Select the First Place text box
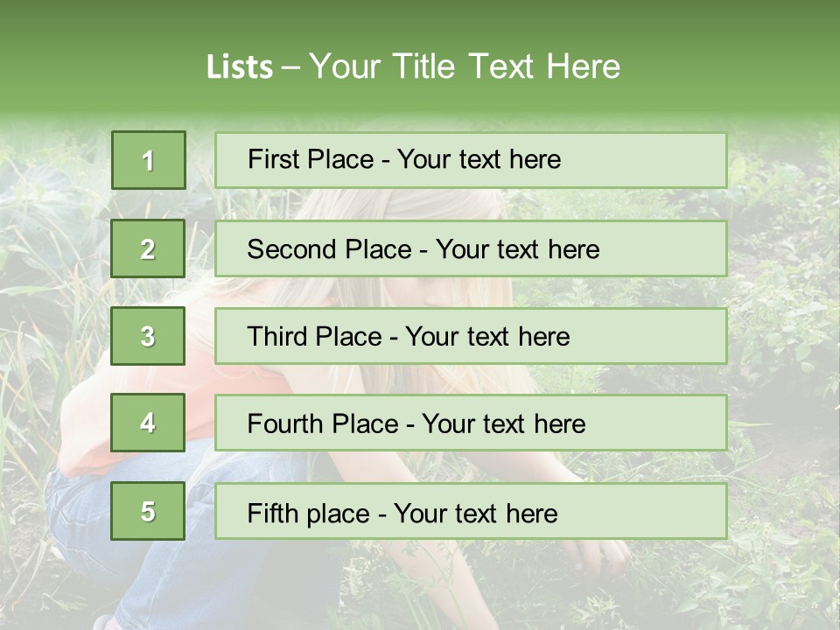Image resolution: width=840 pixels, height=630 pixels. [x=471, y=160]
